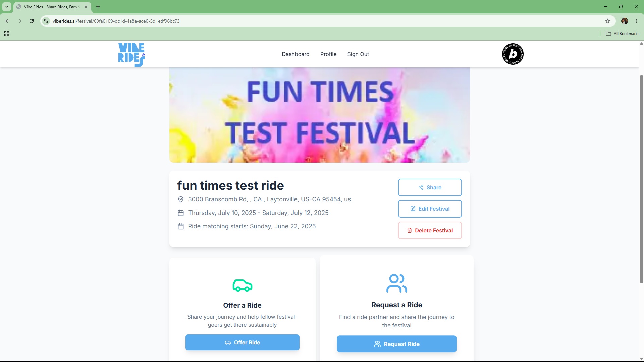The height and width of the screenshot is (362, 644).
Task: Click the Delete Festival button
Action: (x=430, y=230)
